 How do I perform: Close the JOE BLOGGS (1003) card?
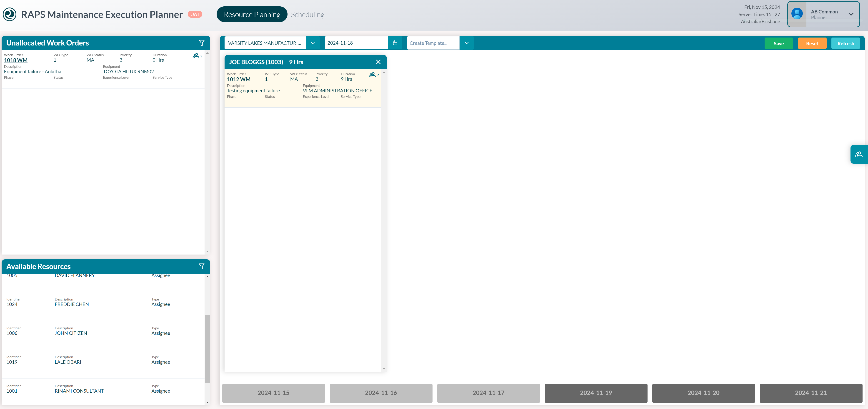tap(378, 62)
